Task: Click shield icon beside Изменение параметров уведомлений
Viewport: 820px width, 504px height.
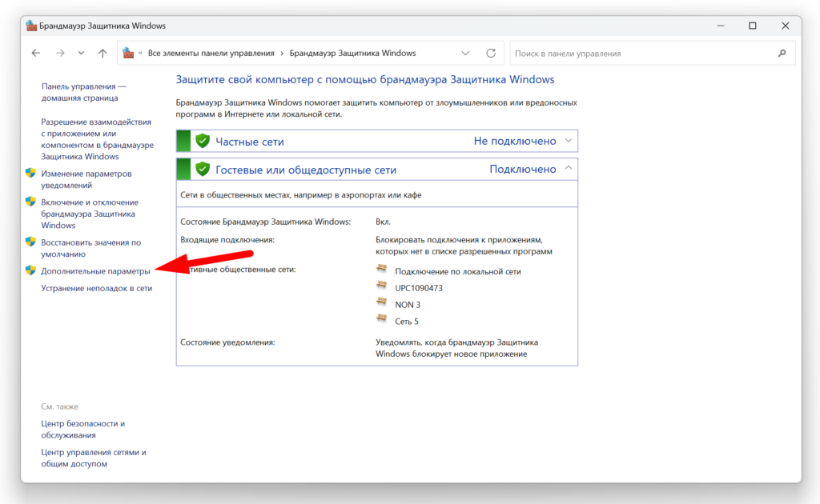Action: (x=31, y=174)
